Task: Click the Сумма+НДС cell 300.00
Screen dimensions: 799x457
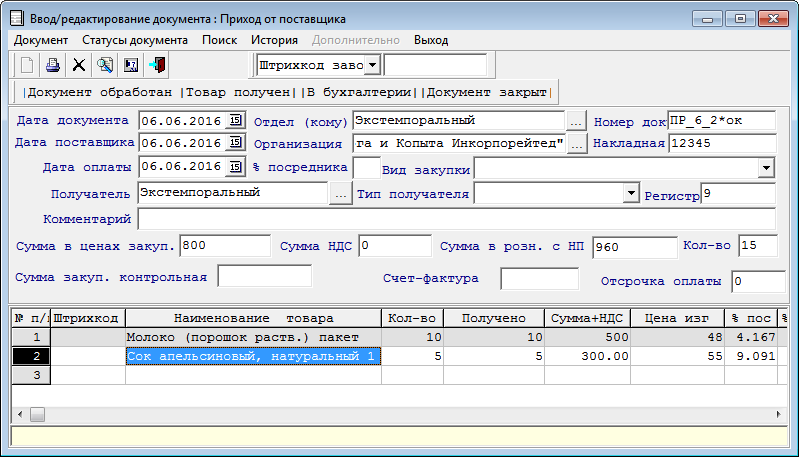Action: coord(587,356)
